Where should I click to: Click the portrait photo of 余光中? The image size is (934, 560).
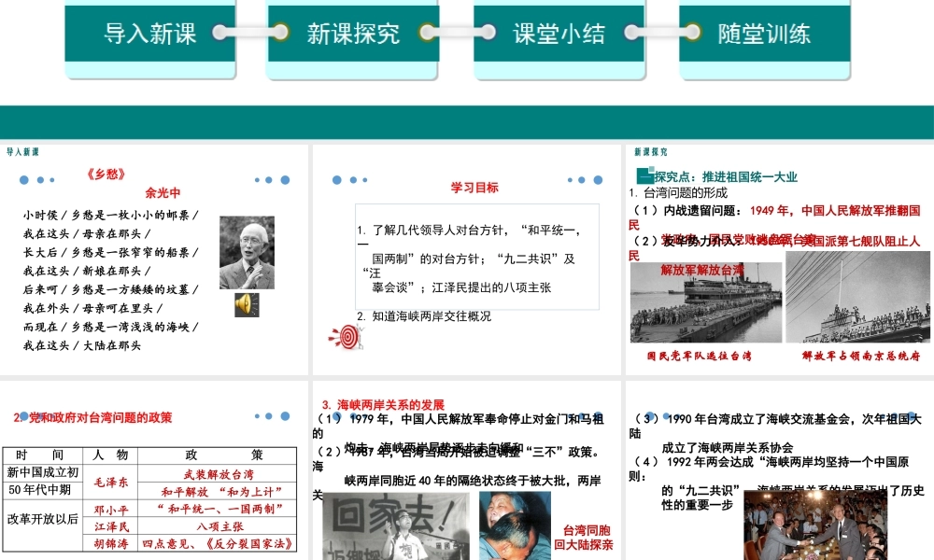247,252
